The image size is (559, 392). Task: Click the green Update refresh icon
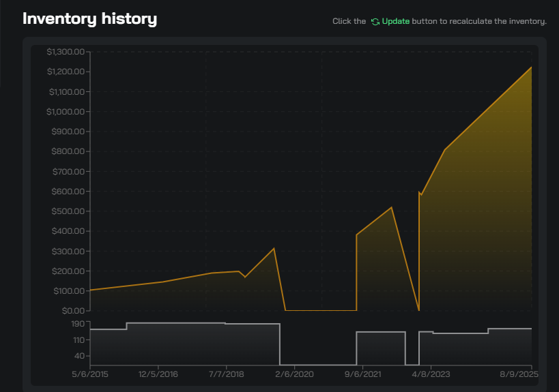click(375, 22)
